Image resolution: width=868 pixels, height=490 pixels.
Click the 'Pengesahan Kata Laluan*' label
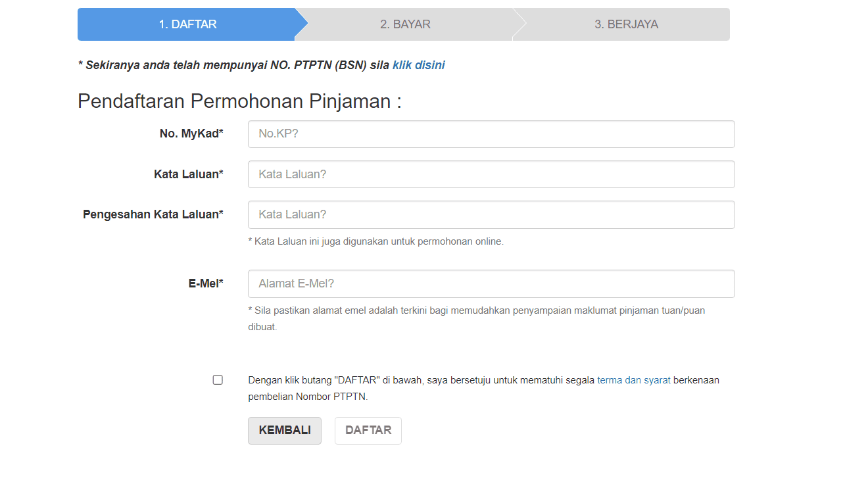point(153,214)
